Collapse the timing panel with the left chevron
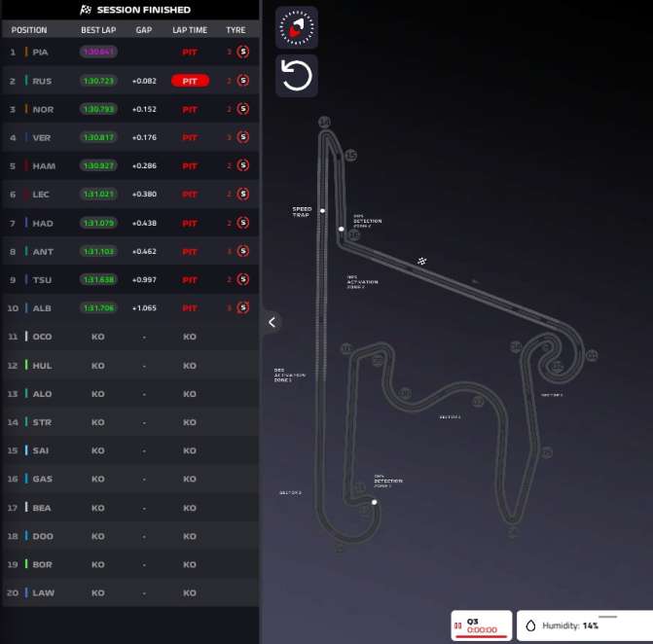This screenshot has width=653, height=644. point(272,322)
